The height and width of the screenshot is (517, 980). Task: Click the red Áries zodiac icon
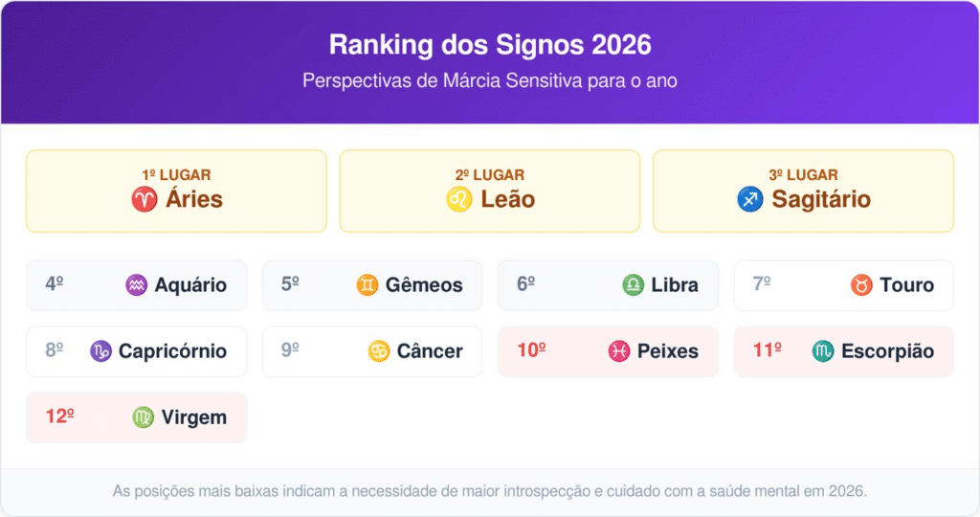145,199
